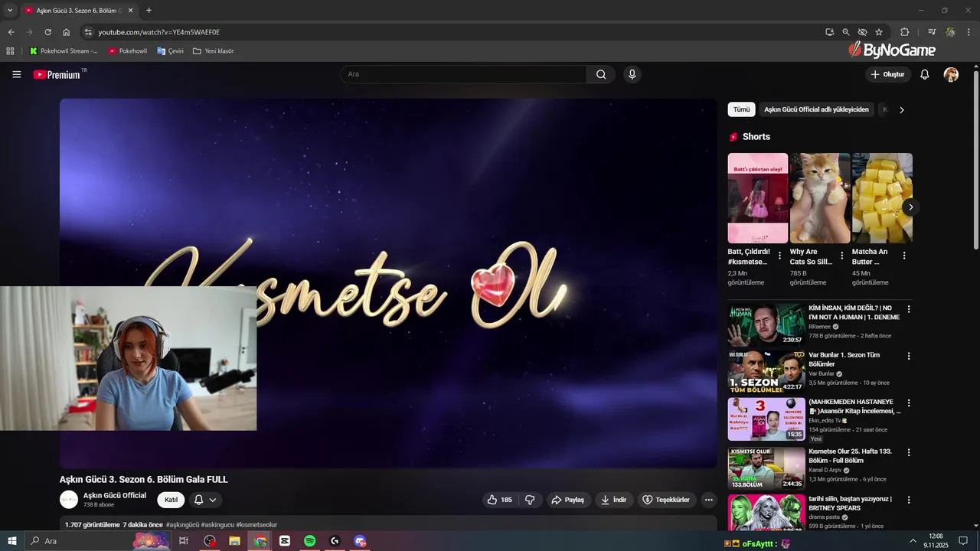Select the Tümü filter chip
This screenshot has height=551, width=980.
coord(742,109)
